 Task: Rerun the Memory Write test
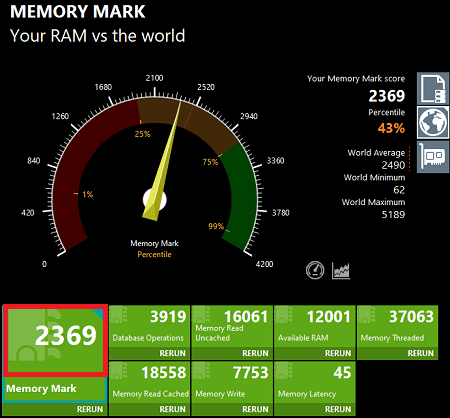(255, 409)
